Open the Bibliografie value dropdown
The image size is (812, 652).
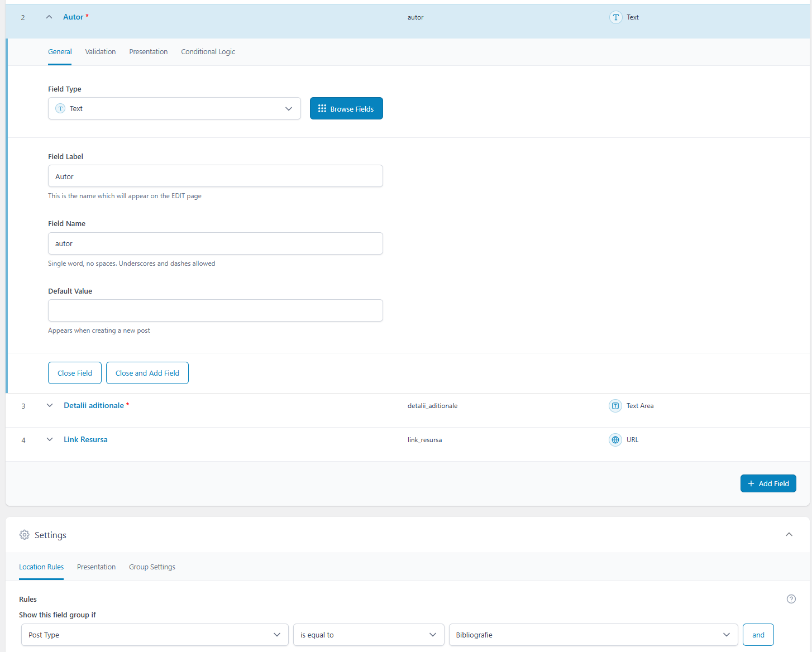point(593,635)
